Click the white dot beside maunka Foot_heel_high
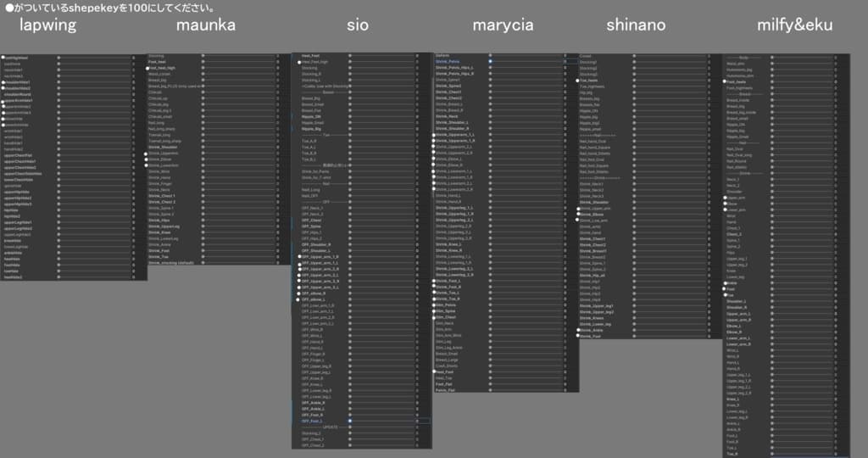Viewport: 868px width, 458px height. (x=147, y=69)
